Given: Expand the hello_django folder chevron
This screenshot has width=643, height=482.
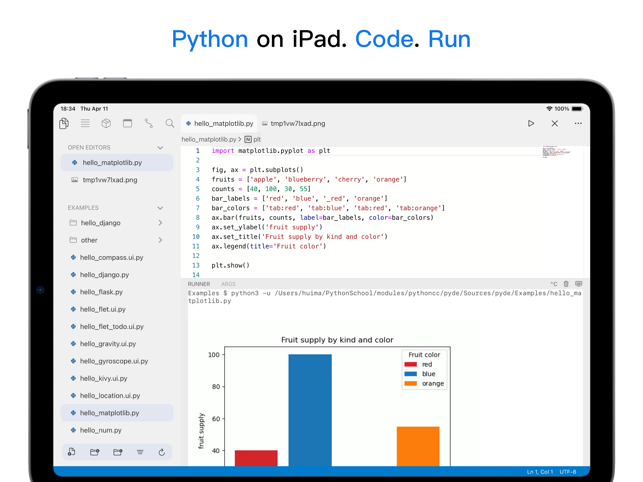Looking at the screenshot, I should tap(160, 223).
